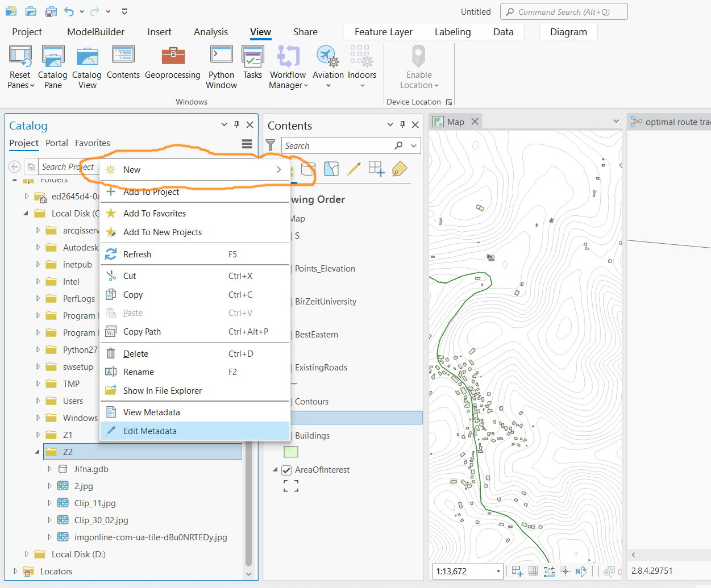711x588 pixels.
Task: Select Edit Metadata from context menu
Action: click(x=150, y=431)
